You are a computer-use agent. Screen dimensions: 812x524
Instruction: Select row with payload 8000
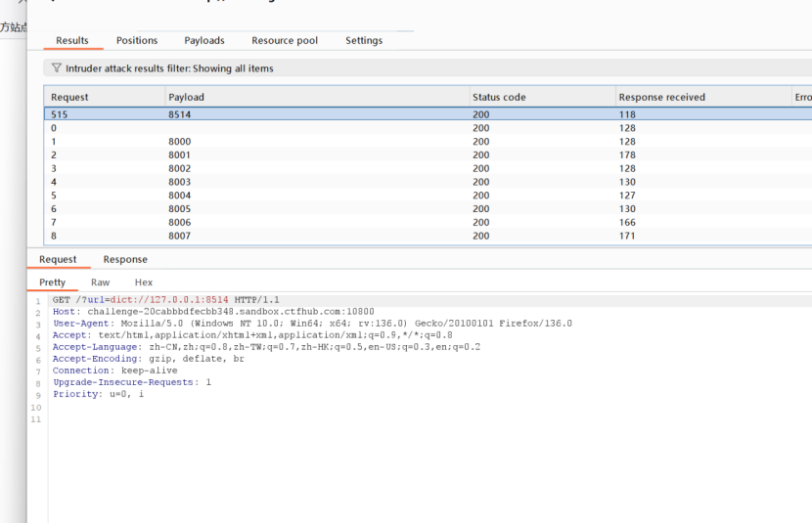click(x=428, y=141)
